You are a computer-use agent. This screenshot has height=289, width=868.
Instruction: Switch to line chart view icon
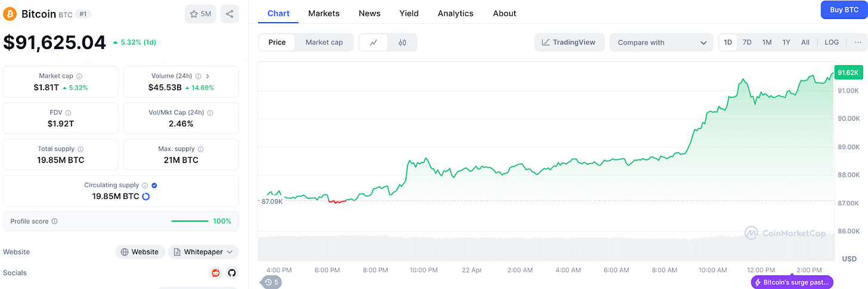coord(373,42)
